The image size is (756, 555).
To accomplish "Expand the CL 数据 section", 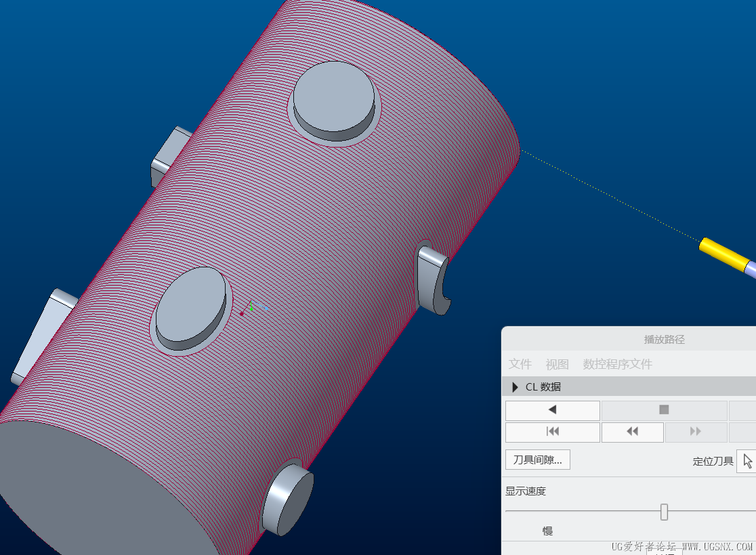I will pos(515,387).
